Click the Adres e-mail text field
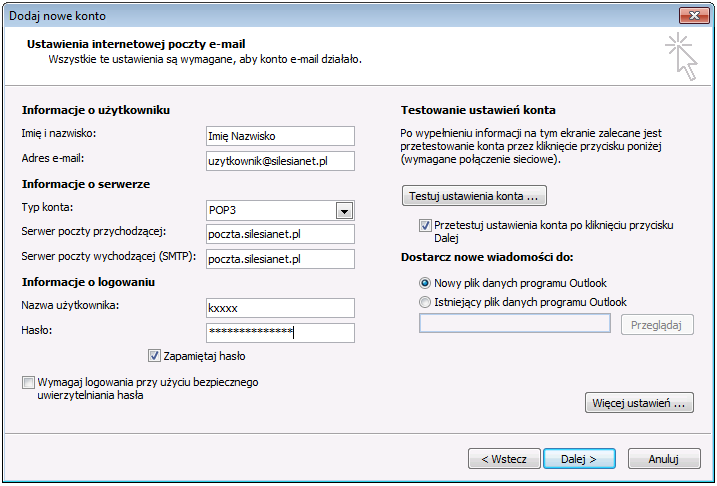Screen dimensions: 717x486 click(x=279, y=160)
